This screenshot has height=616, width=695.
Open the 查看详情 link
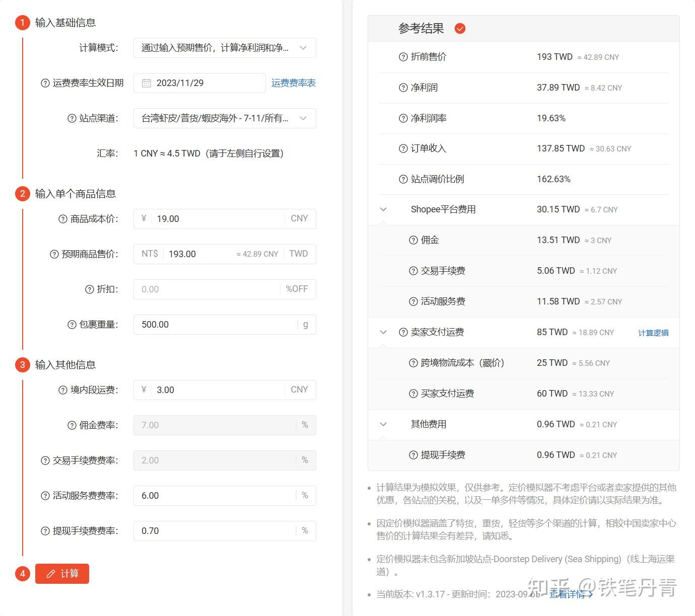coord(570,594)
